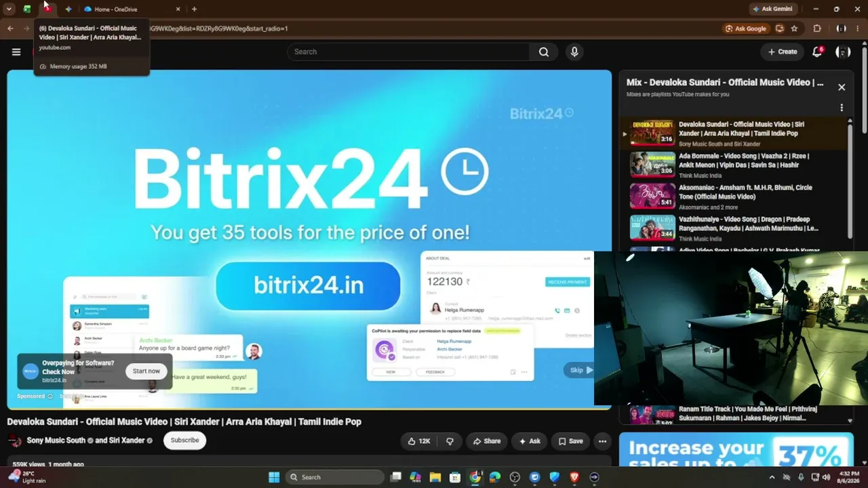Click the YouTube search magnifier button

[x=544, y=52]
